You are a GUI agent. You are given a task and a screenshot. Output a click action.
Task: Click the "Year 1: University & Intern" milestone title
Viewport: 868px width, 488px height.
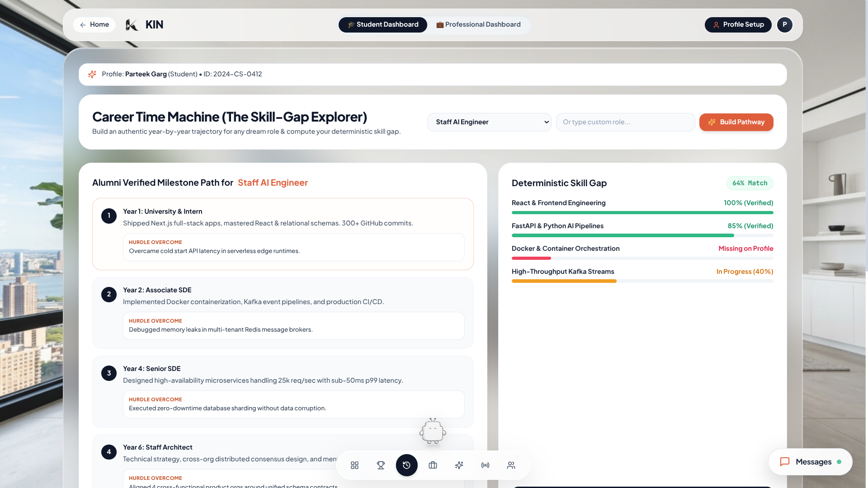[x=163, y=211]
